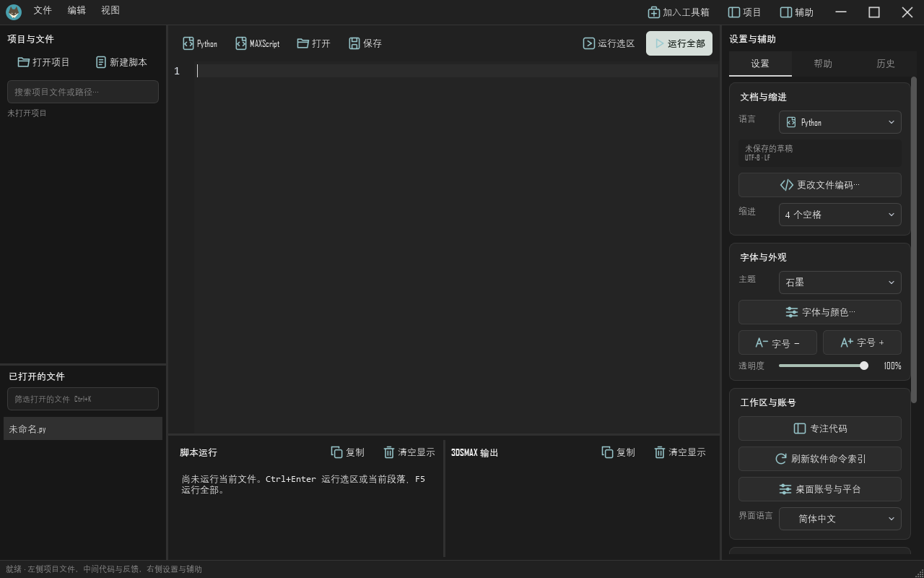Increase font size with 字号 +
This screenshot has height=578, width=924.
coord(862,342)
